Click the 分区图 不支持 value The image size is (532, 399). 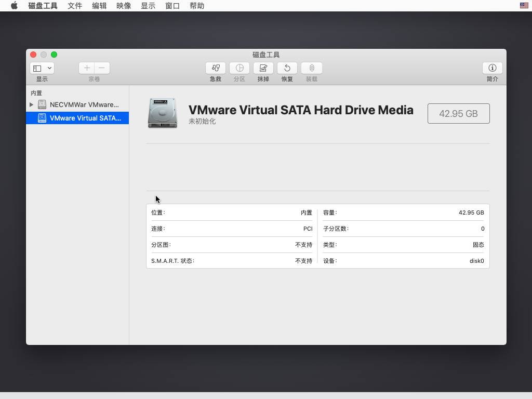(x=303, y=245)
